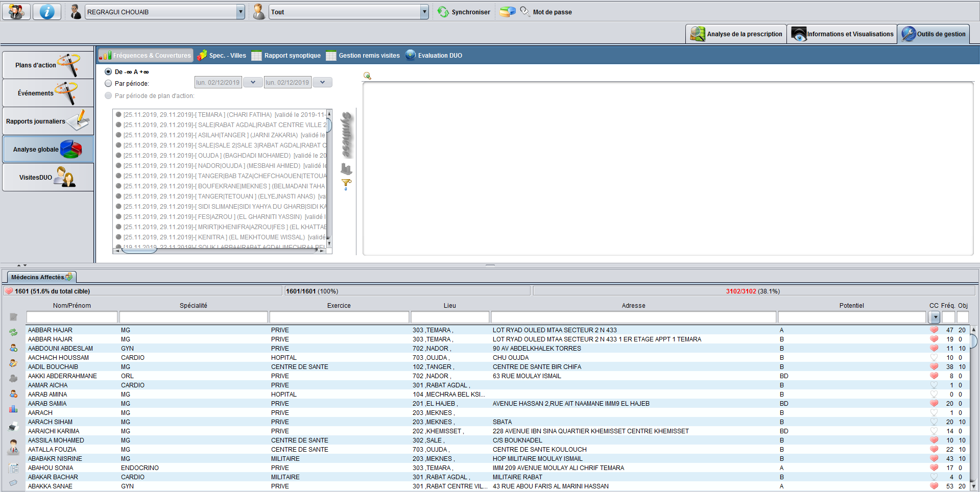Image resolution: width=980 pixels, height=492 pixels.
Task: Click the collapse arrows above Médecins Affectés panel
Action: point(21,265)
